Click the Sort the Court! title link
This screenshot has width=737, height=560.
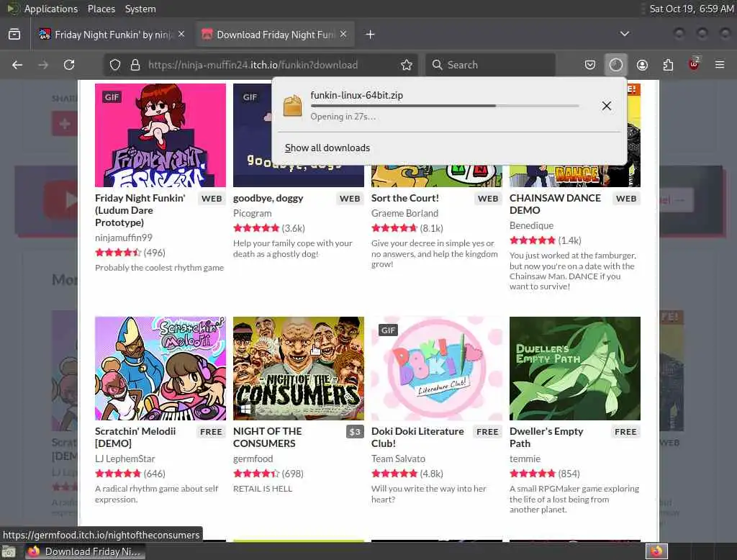[x=404, y=198]
